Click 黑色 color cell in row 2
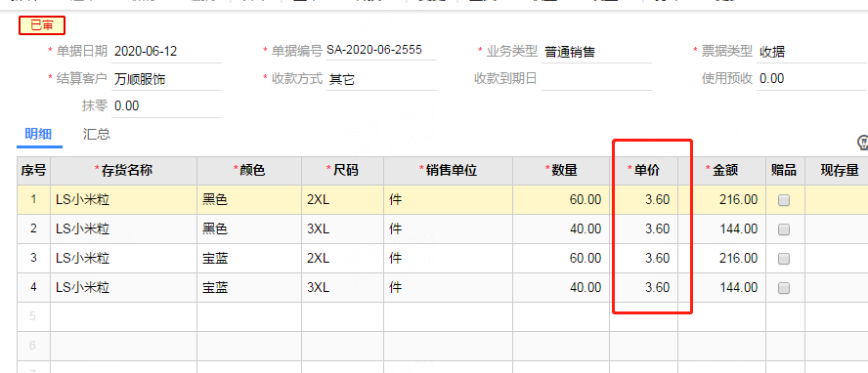868x373 pixels. [x=249, y=228]
